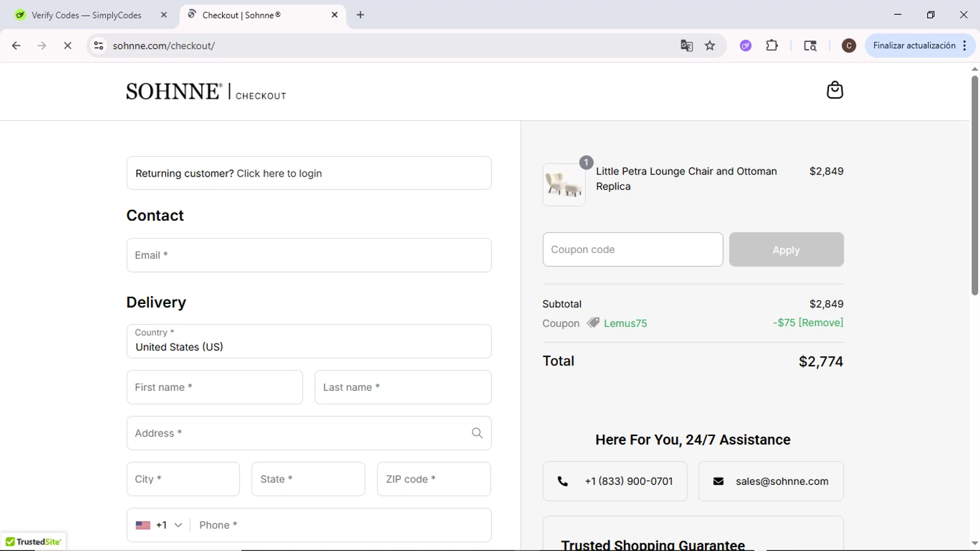Click the Apply coupon button
Screen dimensions: 980x551
click(x=786, y=250)
